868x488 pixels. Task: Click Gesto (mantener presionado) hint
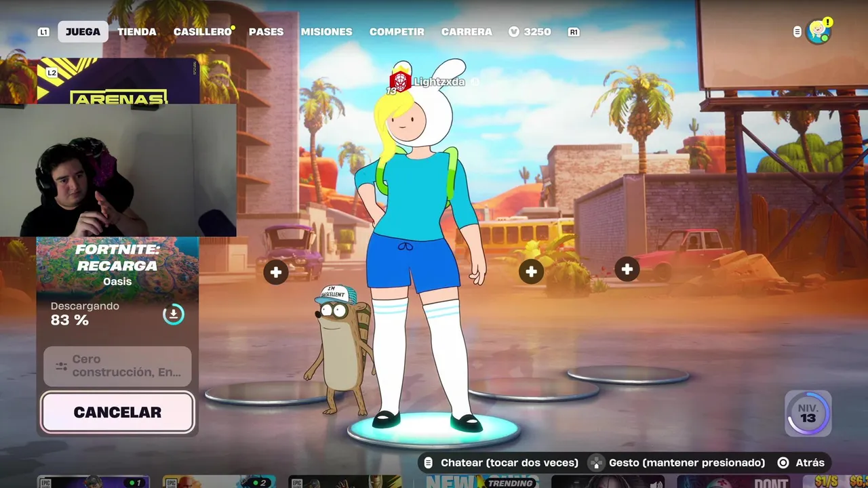(687, 463)
